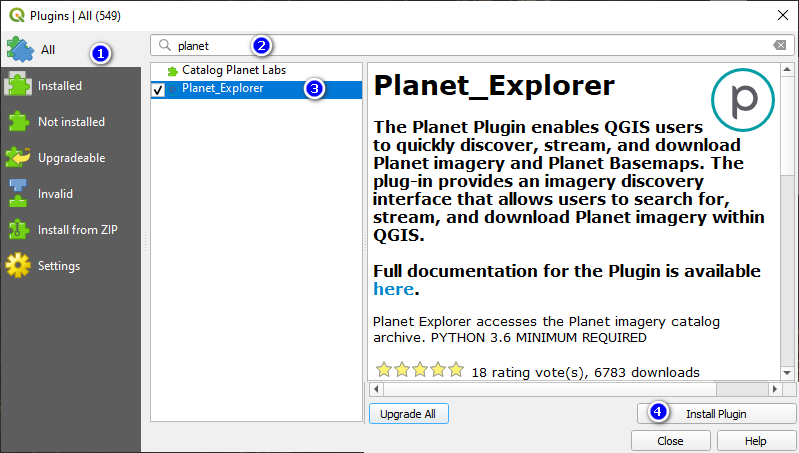
Task: Open the Installed plugins tab
Action: [71, 86]
